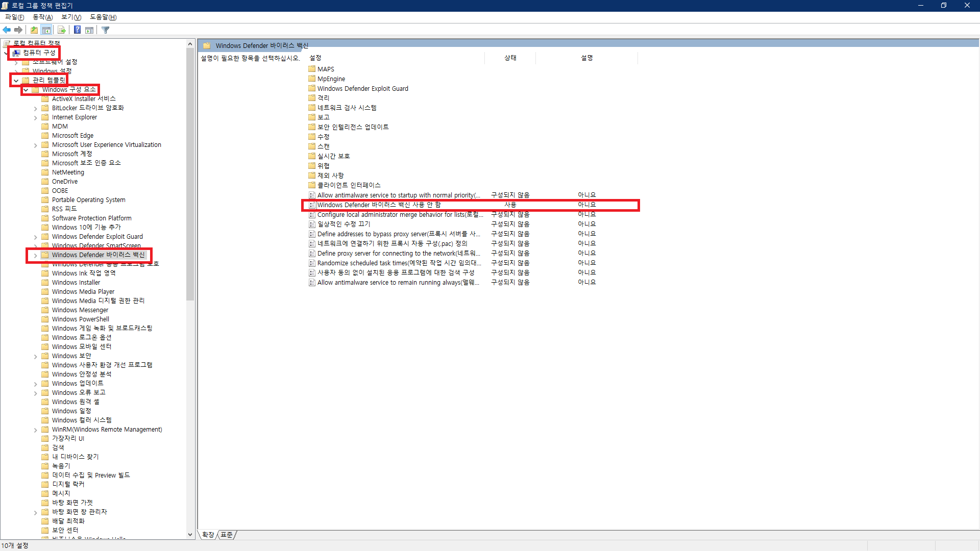Click the 상태 column header
980x551 pixels.
pos(510,58)
